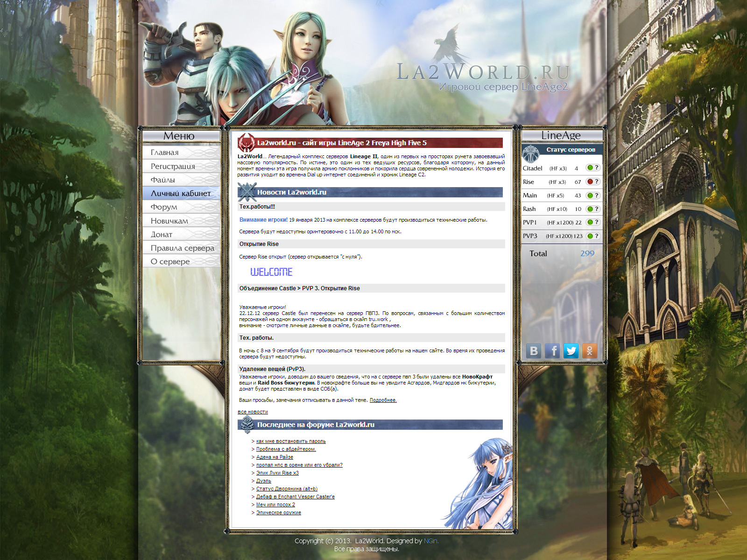Screen dimensions: 747x560
Task: Click the PVP1 server name
Action: click(x=530, y=223)
